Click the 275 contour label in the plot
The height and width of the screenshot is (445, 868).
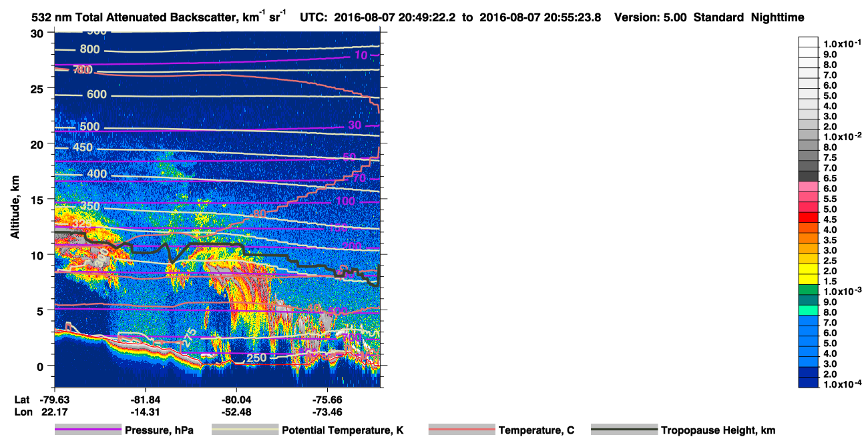[x=190, y=337]
